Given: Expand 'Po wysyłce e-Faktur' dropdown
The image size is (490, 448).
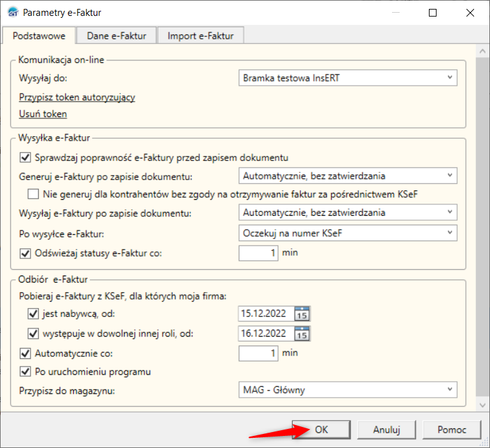Looking at the screenshot, I should (x=450, y=233).
